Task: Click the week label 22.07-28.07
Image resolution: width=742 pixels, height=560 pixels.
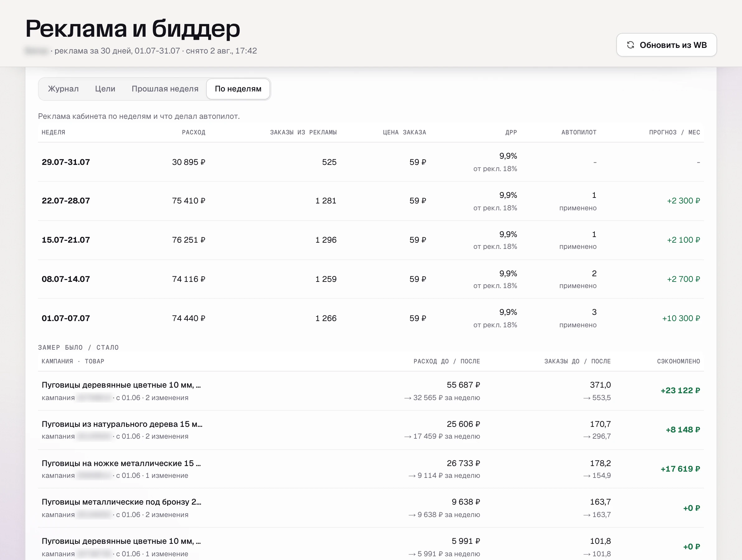Action: point(66,201)
